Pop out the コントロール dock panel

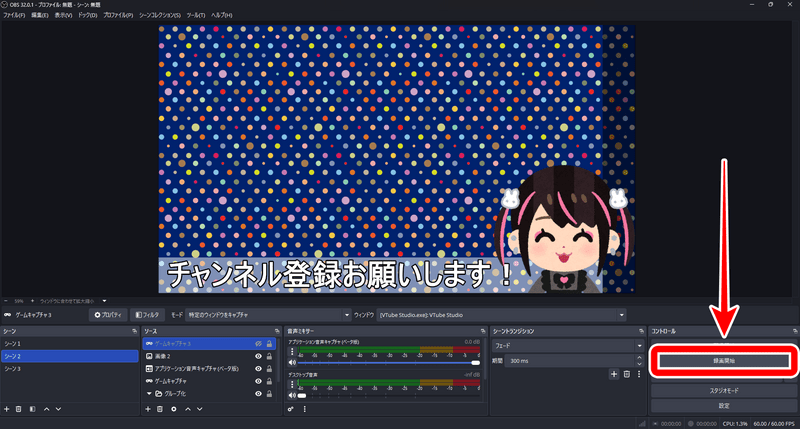coord(795,332)
